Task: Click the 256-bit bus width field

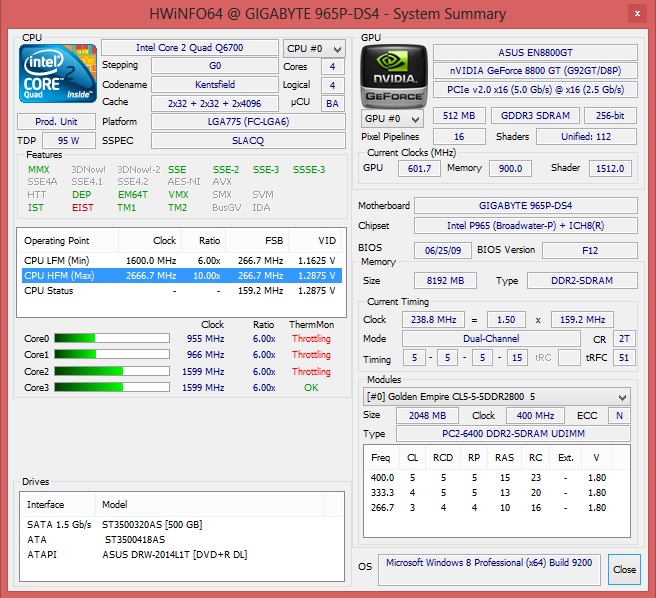Action: (x=610, y=115)
